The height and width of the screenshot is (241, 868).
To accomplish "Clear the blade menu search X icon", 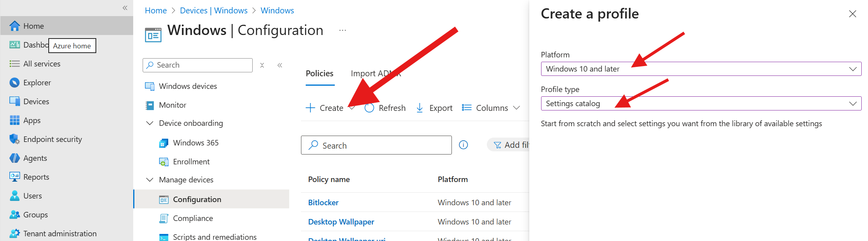I will tap(262, 65).
